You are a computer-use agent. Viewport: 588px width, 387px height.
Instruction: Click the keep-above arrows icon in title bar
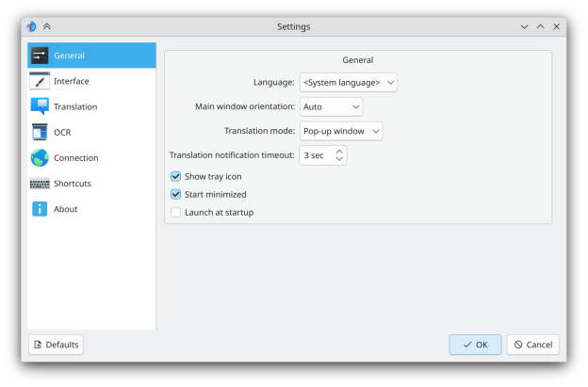tap(47, 26)
